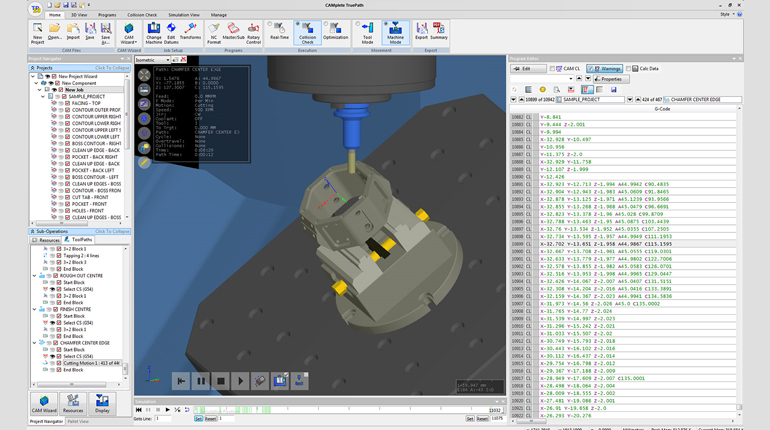Click the Display button at bottom left
This screenshot has width=770, height=430.
tap(102, 403)
